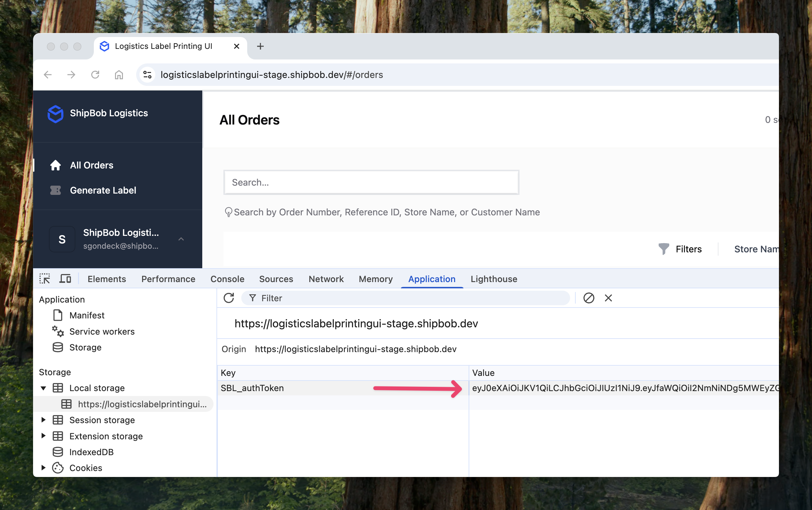Collapse the Local storage tree node

(44, 388)
